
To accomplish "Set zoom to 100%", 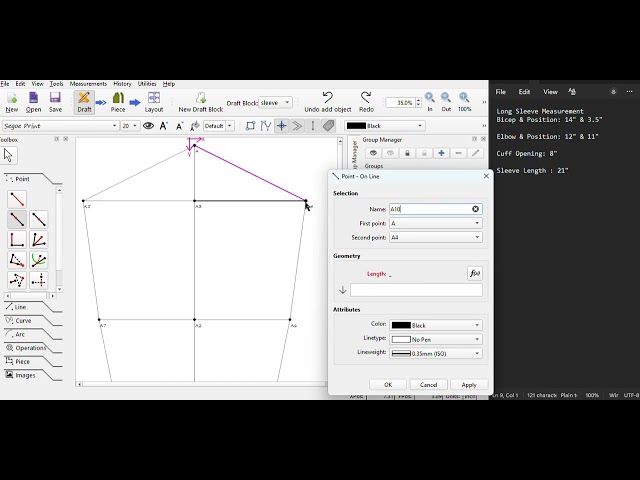I will click(x=464, y=102).
